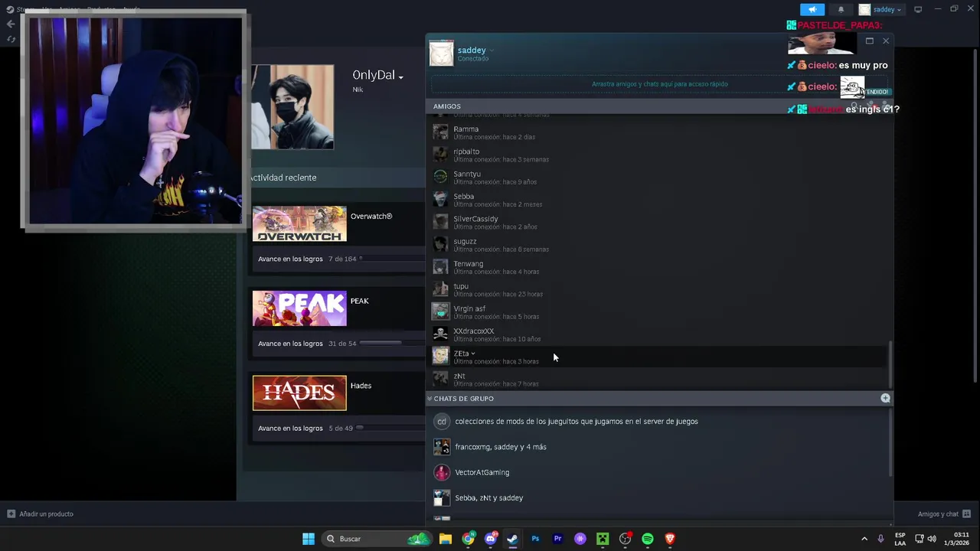980x551 pixels.
Task: Click the Overwatch® game title link
Action: tap(371, 217)
